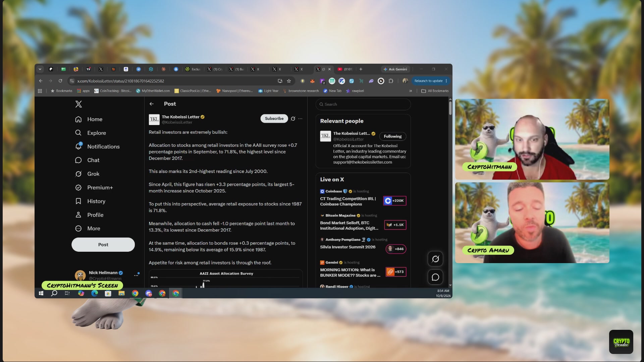The height and width of the screenshot is (362, 644).
Task: Open the post's three-dot more menu
Action: 300,119
